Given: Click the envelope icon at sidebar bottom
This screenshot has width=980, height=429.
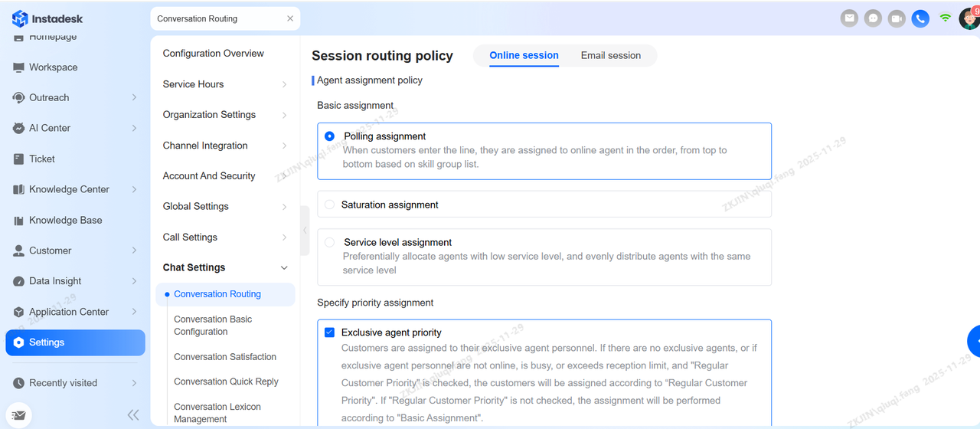Looking at the screenshot, I should click(x=19, y=415).
